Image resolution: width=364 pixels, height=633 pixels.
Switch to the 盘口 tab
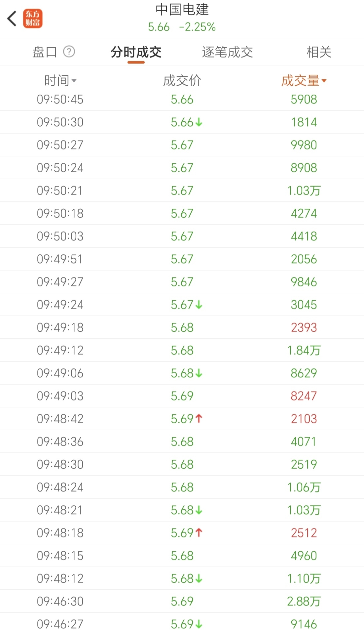[45, 52]
